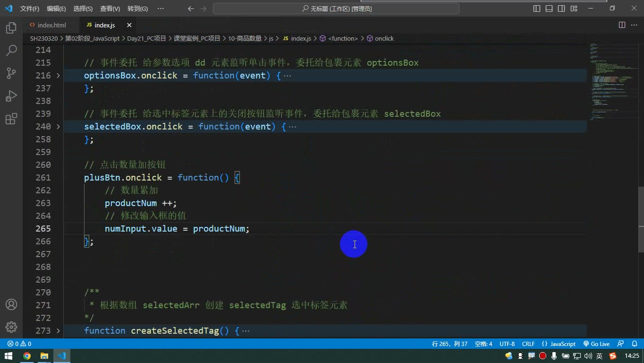Expand the folded createSelectedTag function at line 273
Viewport: 644px width, 363px height.
pos(58,331)
